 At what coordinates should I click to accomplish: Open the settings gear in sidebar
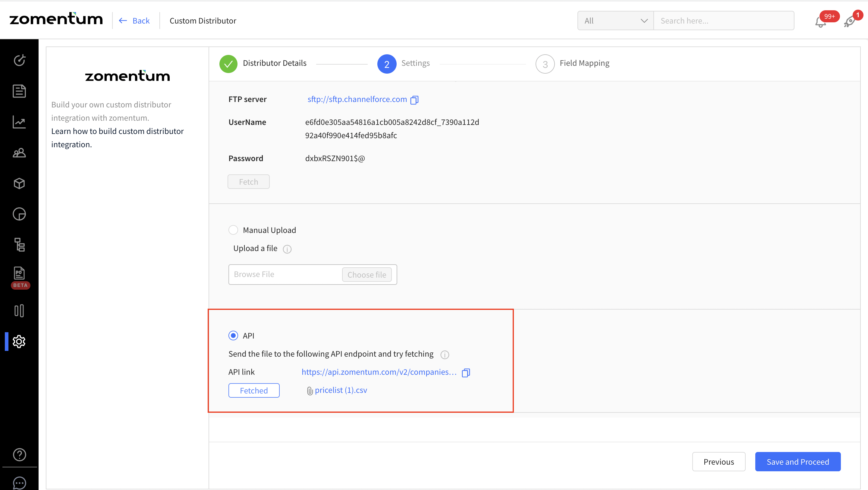pos(19,341)
